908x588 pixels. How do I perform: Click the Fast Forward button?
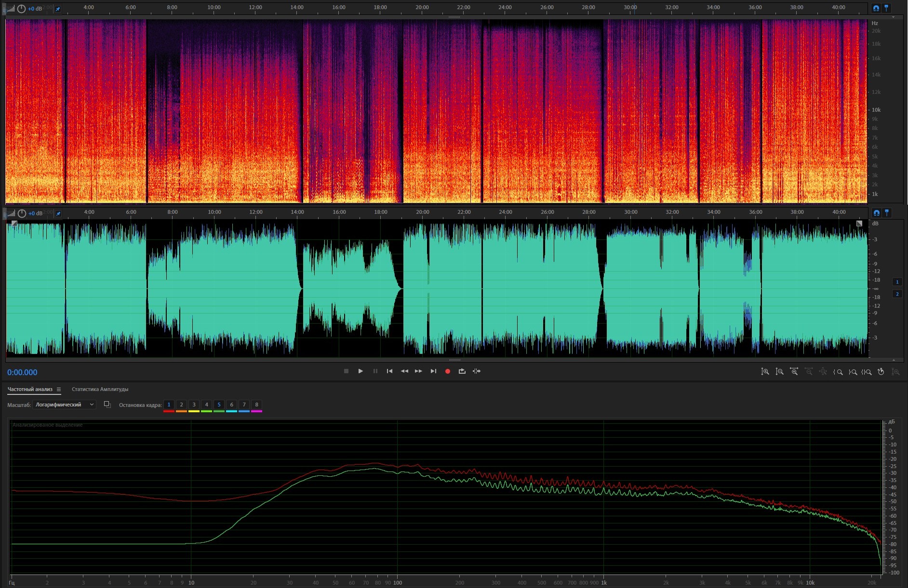coord(418,371)
